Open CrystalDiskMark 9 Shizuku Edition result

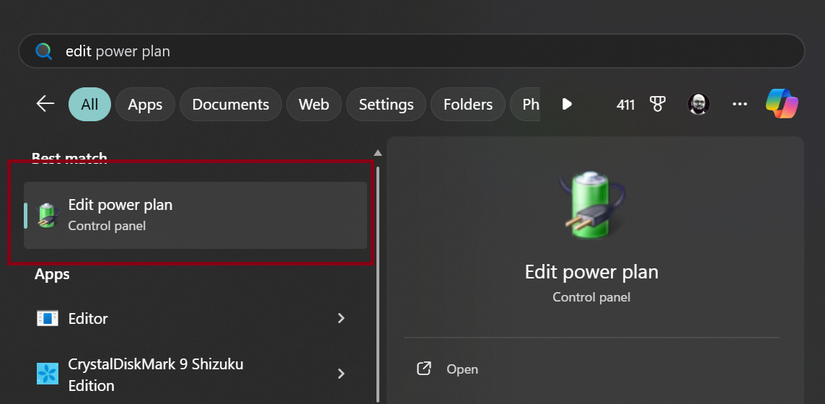(x=195, y=374)
